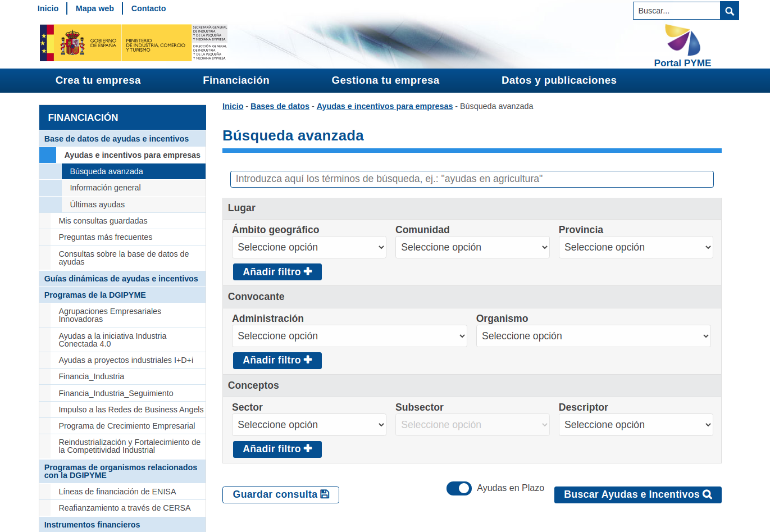Add a filter in the Convocante section
This screenshot has height=532, width=770.
277,361
